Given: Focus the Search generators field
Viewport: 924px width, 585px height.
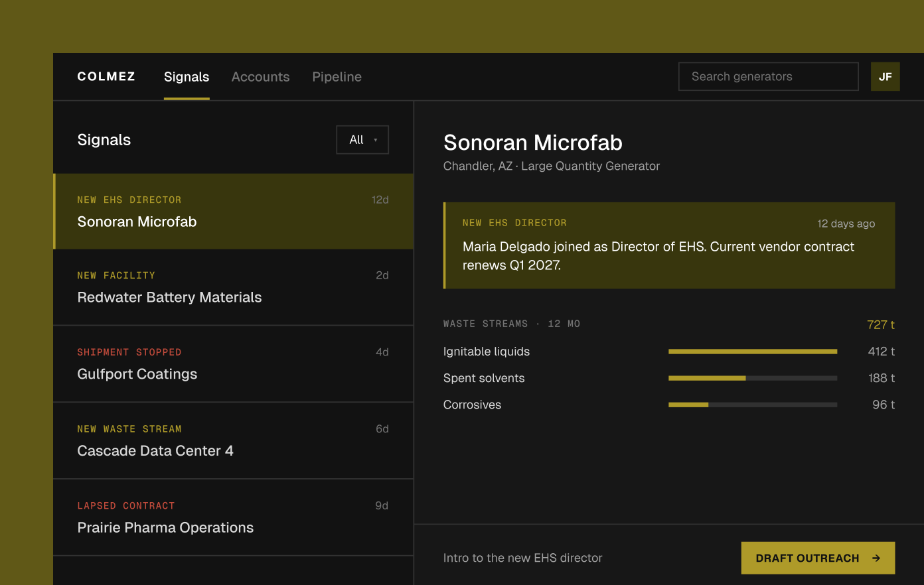Looking at the screenshot, I should click(x=769, y=76).
